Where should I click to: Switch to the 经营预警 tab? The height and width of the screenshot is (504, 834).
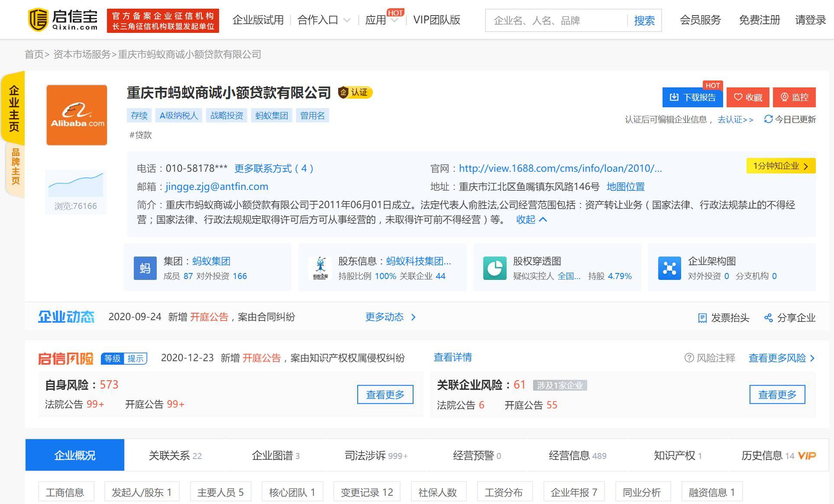[x=477, y=455]
